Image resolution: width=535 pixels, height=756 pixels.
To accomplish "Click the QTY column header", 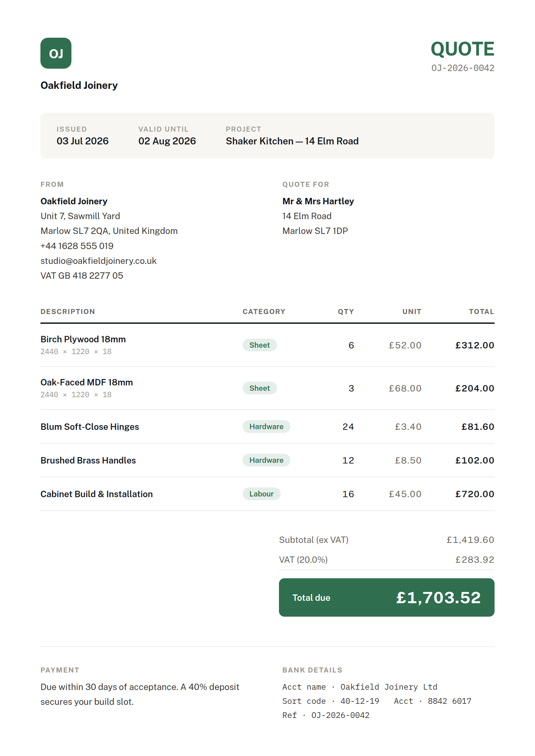I will coord(346,312).
